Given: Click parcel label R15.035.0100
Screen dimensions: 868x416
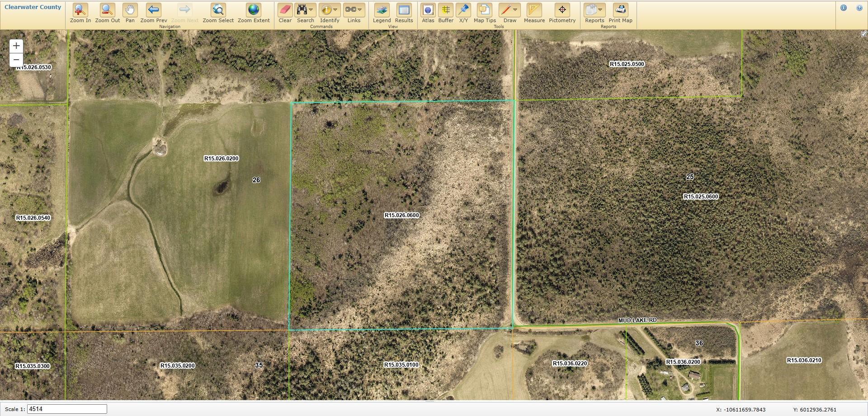Looking at the screenshot, I should click(x=401, y=364).
